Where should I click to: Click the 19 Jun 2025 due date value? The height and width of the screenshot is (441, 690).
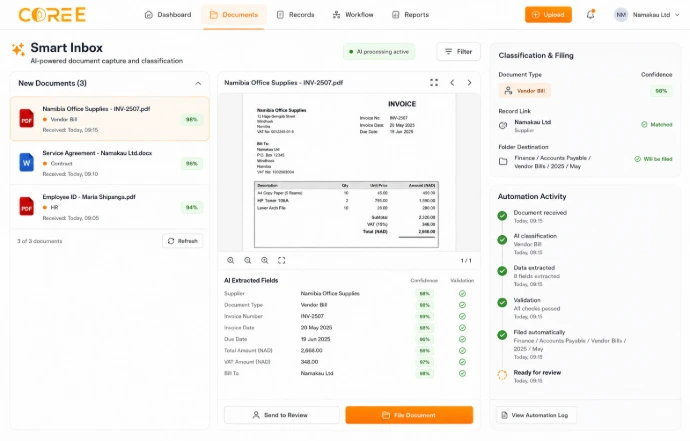click(x=315, y=339)
